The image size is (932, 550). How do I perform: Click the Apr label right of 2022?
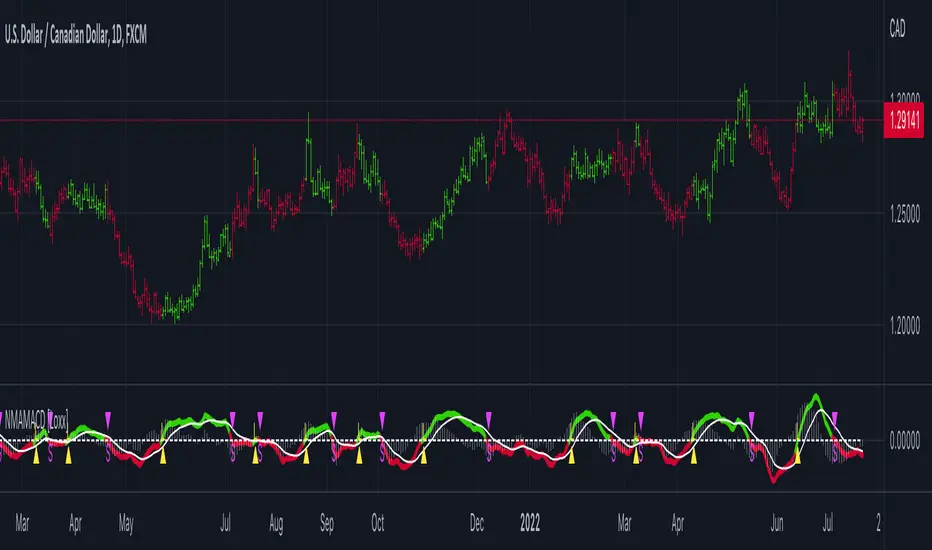point(678,524)
